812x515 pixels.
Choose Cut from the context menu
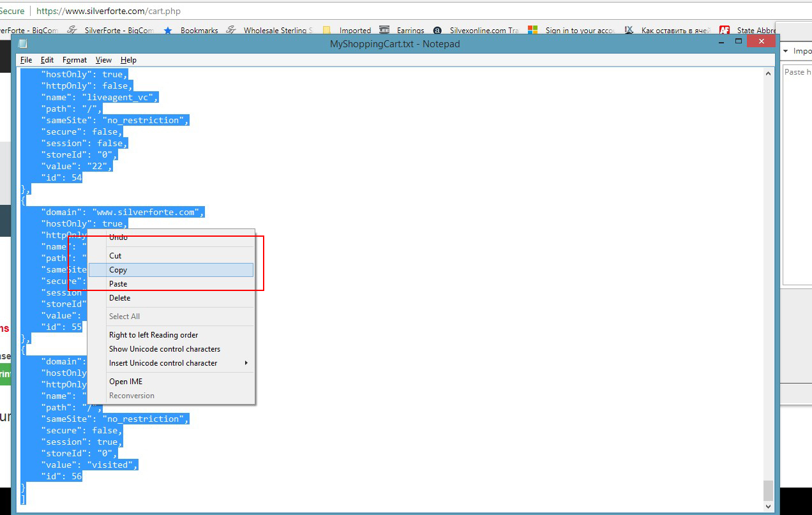pos(171,256)
